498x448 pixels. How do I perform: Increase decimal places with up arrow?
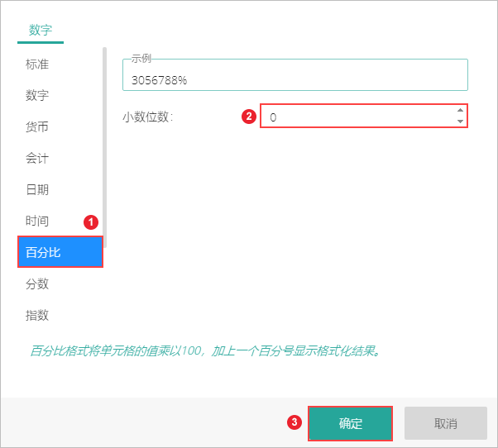tap(460, 111)
